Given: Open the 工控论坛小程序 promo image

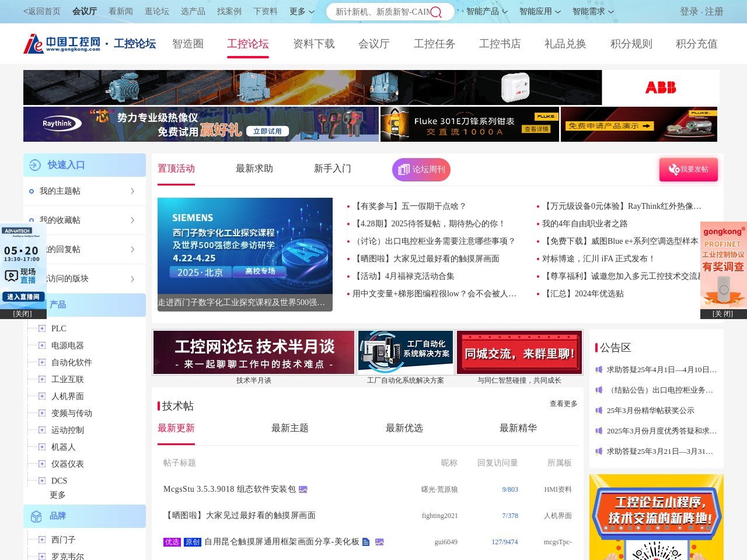Looking at the screenshot, I should 657,517.
